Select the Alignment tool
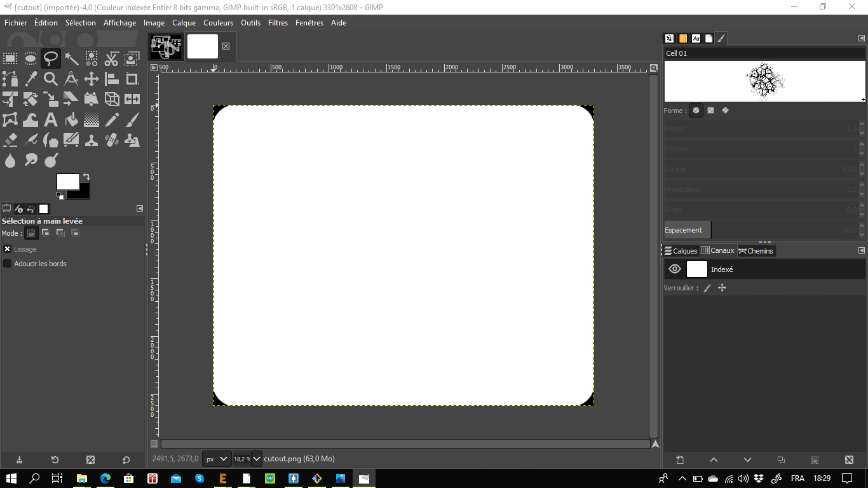Screen dimensions: 868x488 click(112, 79)
